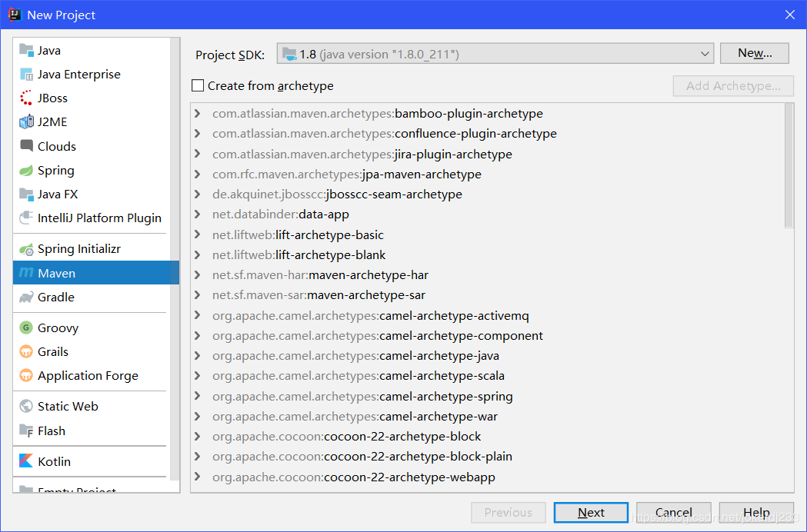Click the Gradle elephant icon

26,297
